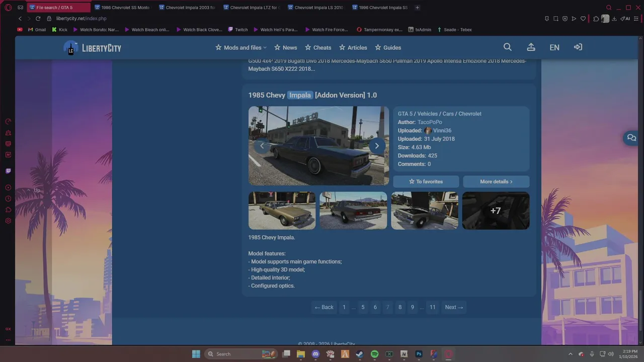Click the To favorites button

point(426,182)
